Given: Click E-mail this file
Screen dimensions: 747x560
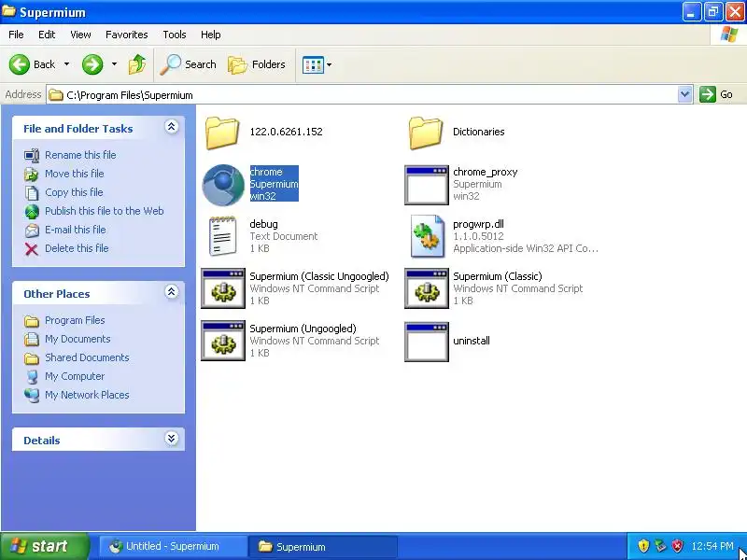Looking at the screenshot, I should [76, 230].
